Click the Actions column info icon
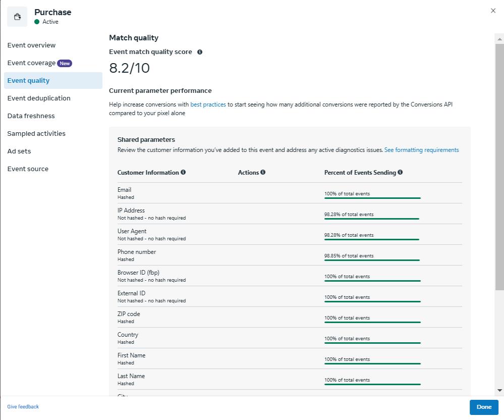The width and height of the screenshot is (504, 420). click(263, 172)
